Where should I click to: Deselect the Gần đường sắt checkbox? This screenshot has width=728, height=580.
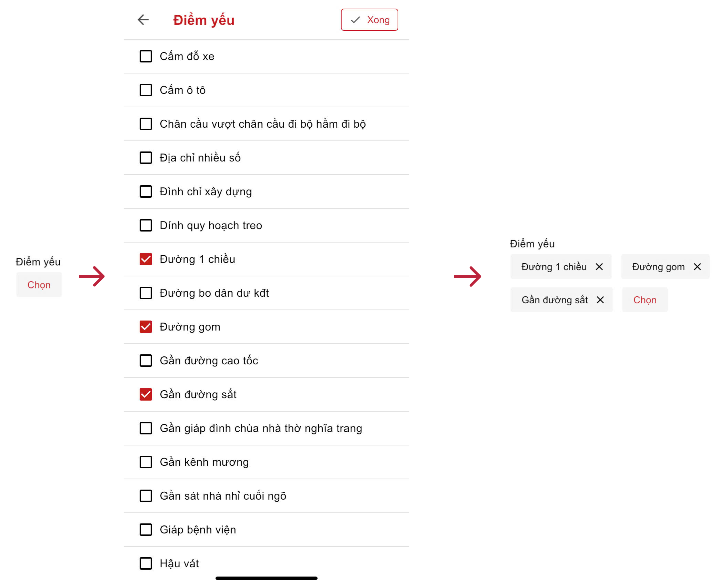coord(146,394)
